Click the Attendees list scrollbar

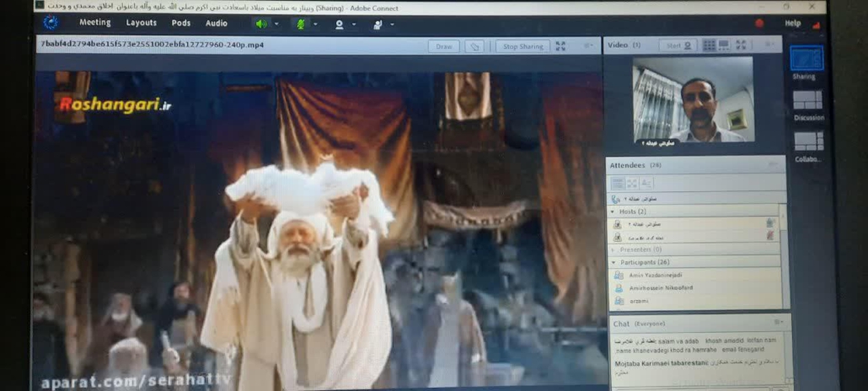[784, 254]
